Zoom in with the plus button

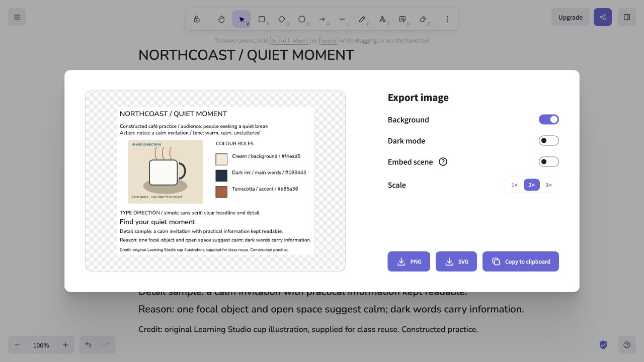click(65, 345)
